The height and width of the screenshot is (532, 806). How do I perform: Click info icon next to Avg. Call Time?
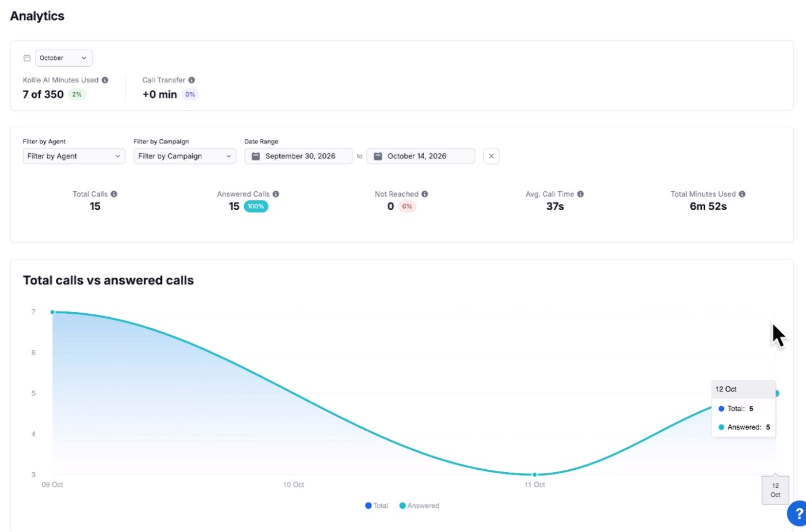tap(580, 194)
